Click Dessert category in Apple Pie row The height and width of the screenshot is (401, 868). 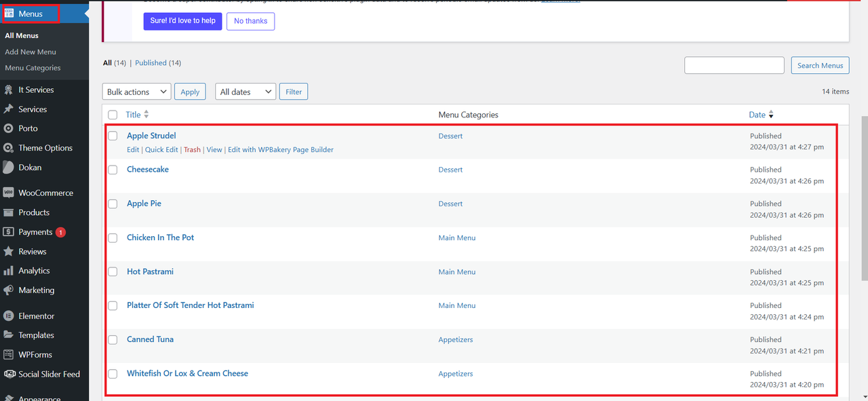(x=450, y=204)
